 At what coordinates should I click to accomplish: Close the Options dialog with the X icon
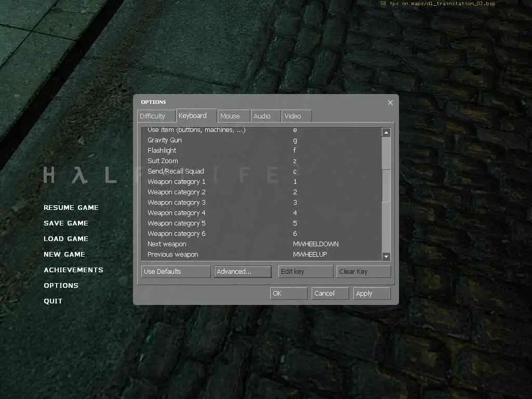(x=390, y=102)
